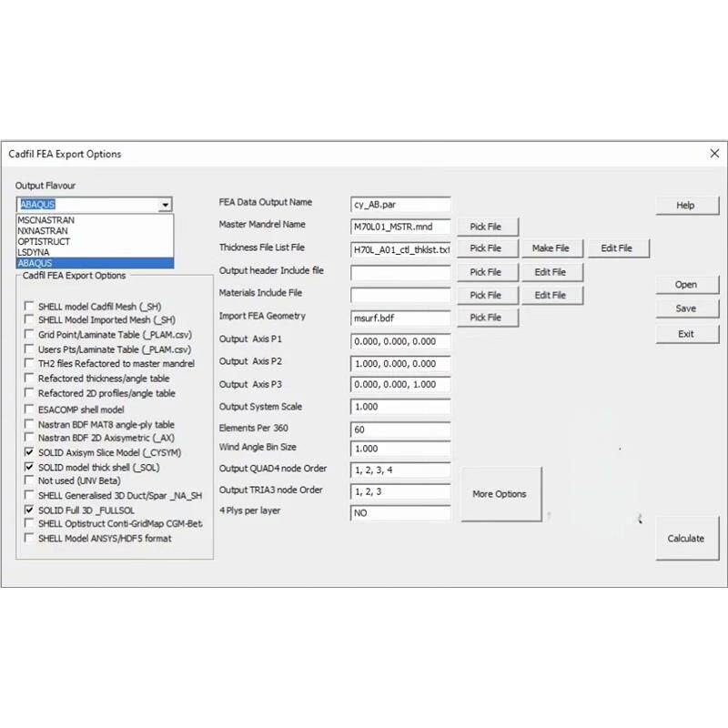
Task: Uncheck SOLID model thick shell (_SOL)
Action: (29, 467)
